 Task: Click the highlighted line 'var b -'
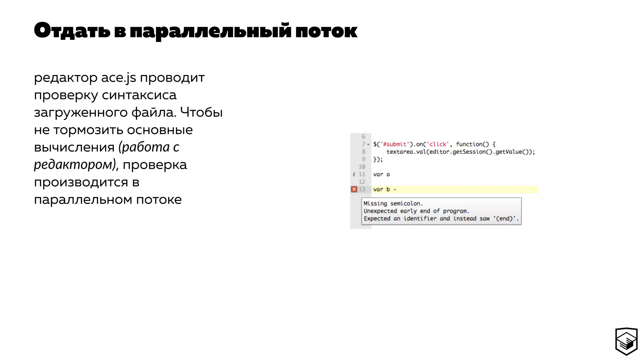456,189
